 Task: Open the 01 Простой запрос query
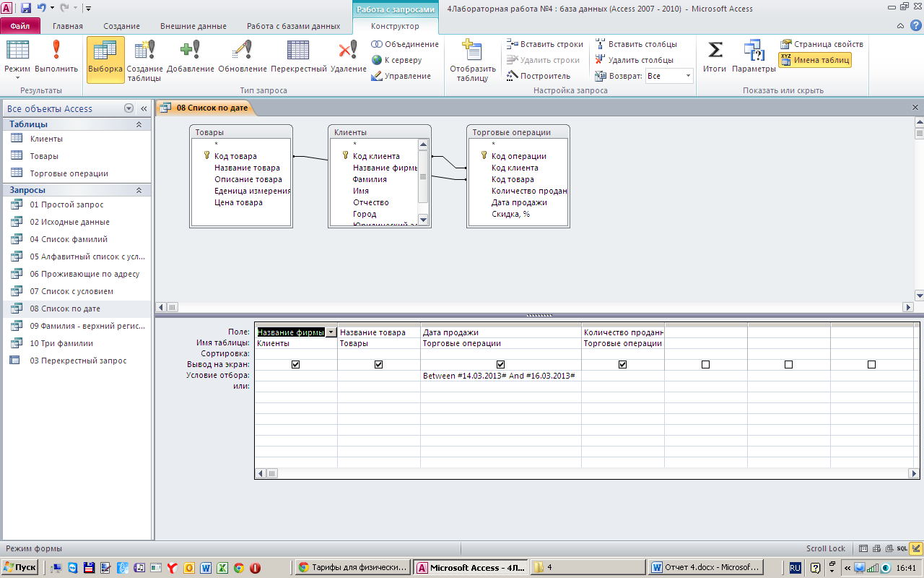(76, 204)
